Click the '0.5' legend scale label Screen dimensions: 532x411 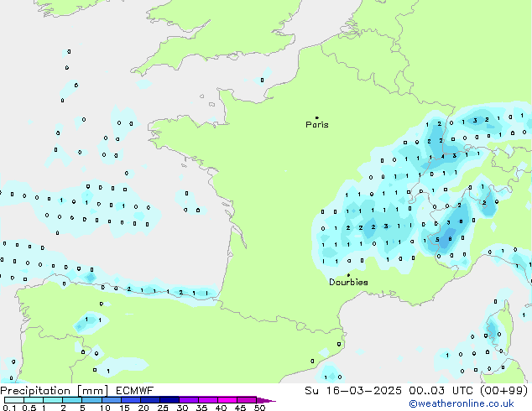click(29, 408)
